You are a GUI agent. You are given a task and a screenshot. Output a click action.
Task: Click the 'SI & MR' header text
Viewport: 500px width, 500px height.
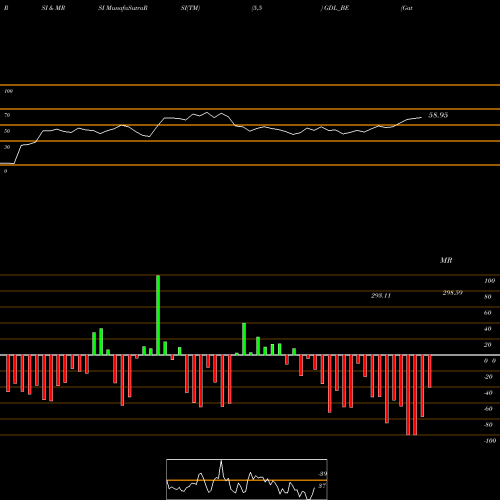coord(53,8)
